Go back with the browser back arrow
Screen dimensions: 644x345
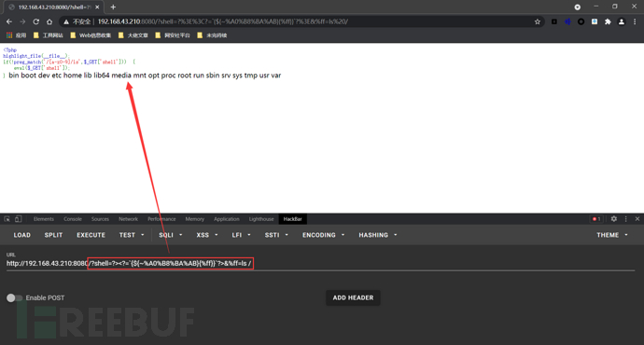tap(9, 21)
